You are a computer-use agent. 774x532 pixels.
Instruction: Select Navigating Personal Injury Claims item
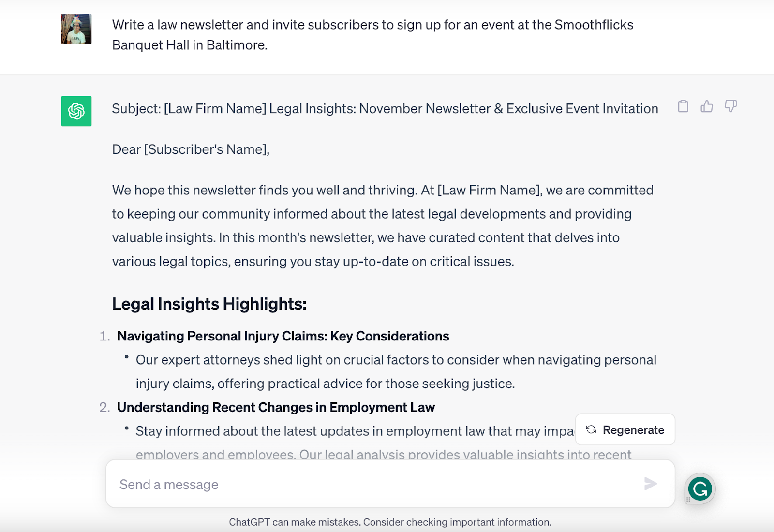coord(283,336)
